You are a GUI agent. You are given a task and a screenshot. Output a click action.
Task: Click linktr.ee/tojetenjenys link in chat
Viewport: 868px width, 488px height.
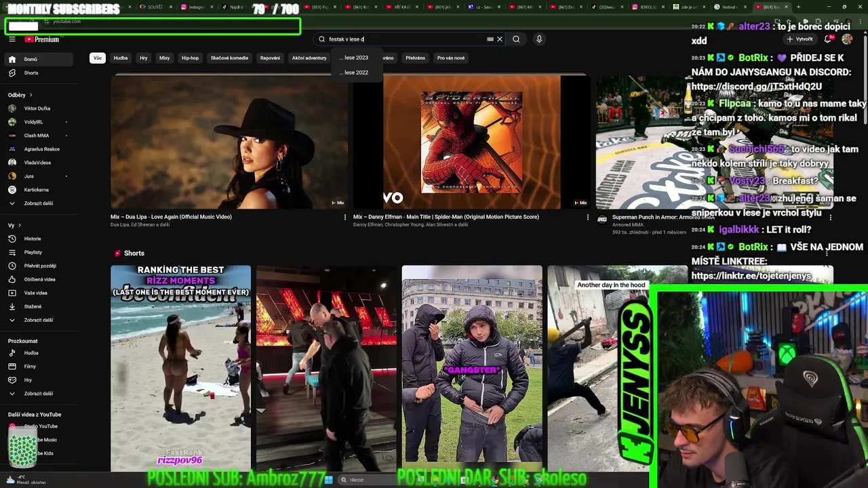751,276
